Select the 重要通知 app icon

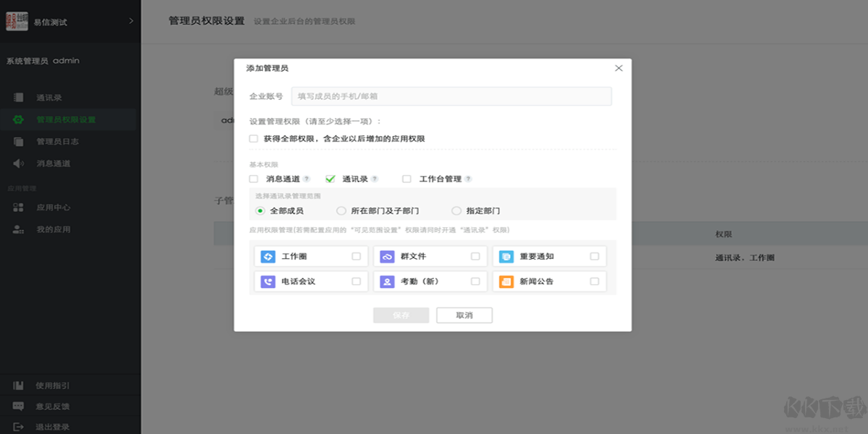(508, 256)
